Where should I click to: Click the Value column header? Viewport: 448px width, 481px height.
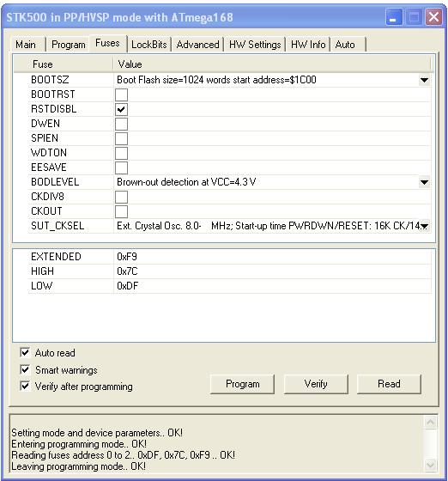(x=272, y=64)
